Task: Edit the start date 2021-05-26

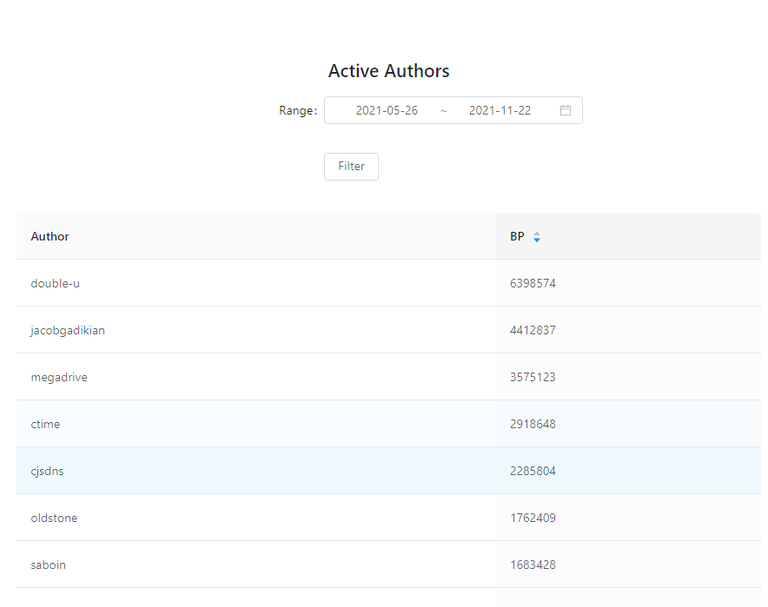Action: [386, 111]
